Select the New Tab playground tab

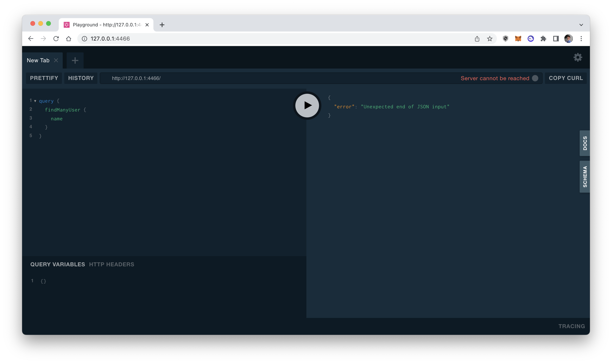38,60
